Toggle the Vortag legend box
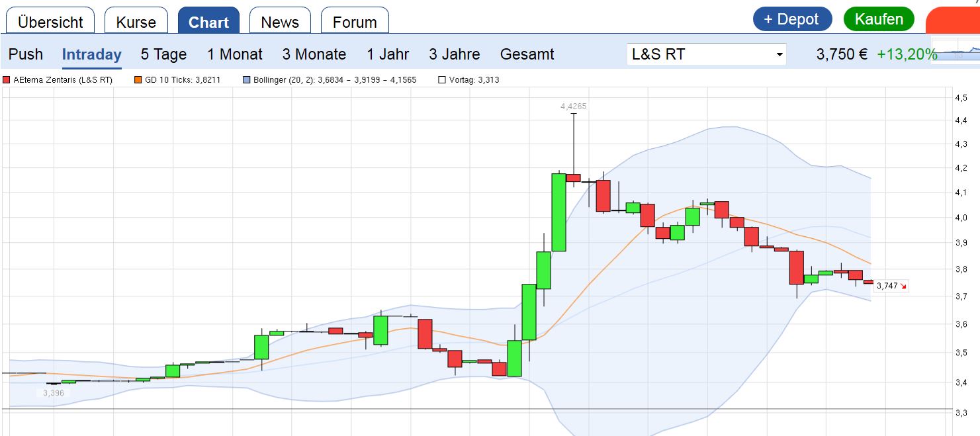 coord(442,80)
